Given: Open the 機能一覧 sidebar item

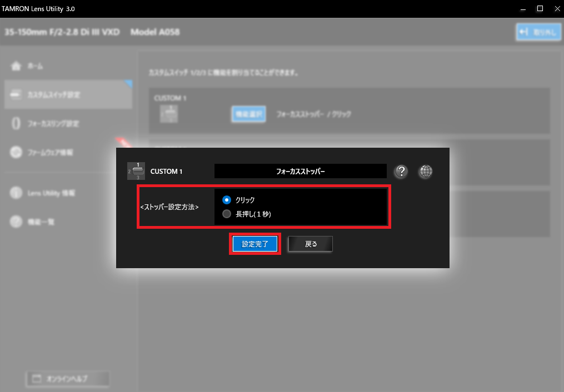Looking at the screenshot, I should (68, 222).
